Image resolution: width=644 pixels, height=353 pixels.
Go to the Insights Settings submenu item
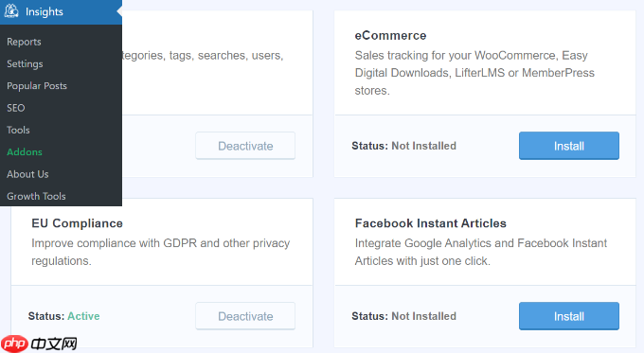coord(25,64)
